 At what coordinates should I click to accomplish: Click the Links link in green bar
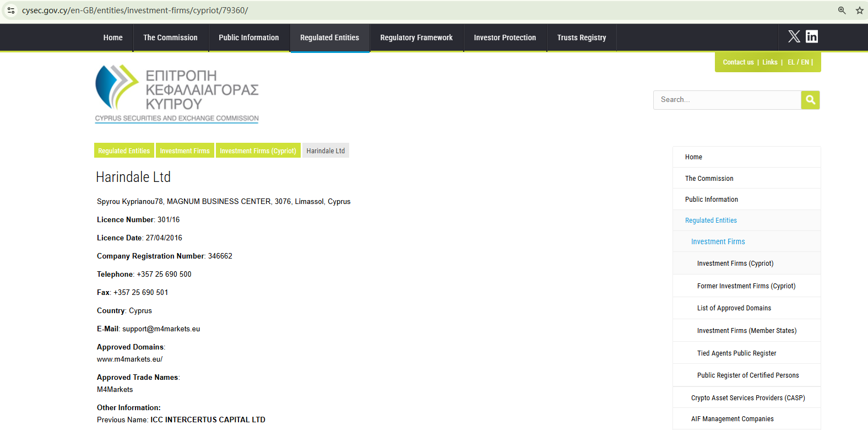tap(770, 62)
